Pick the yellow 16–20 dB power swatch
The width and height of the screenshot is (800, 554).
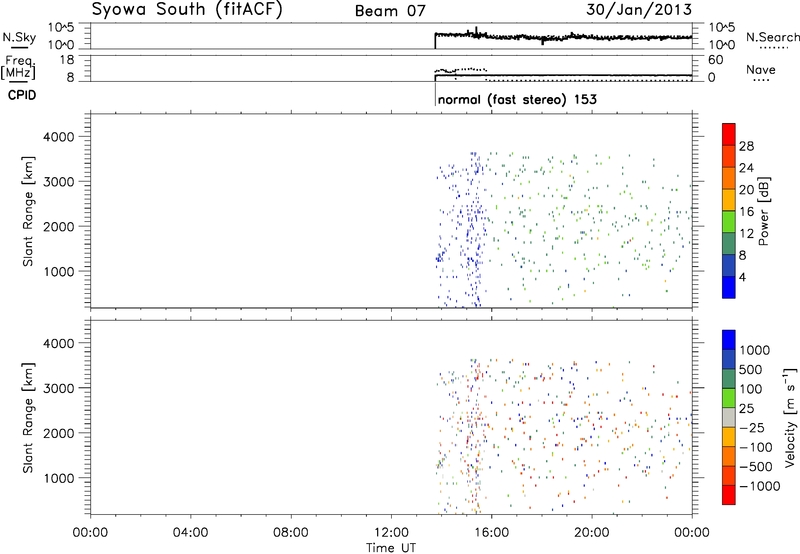pos(729,200)
